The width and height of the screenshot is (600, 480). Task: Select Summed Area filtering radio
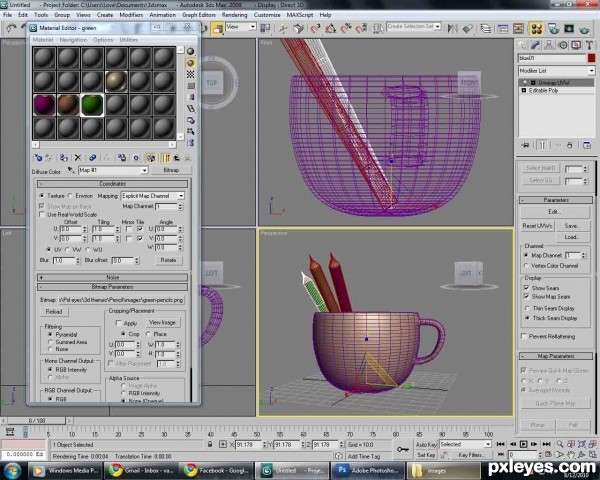coord(50,342)
